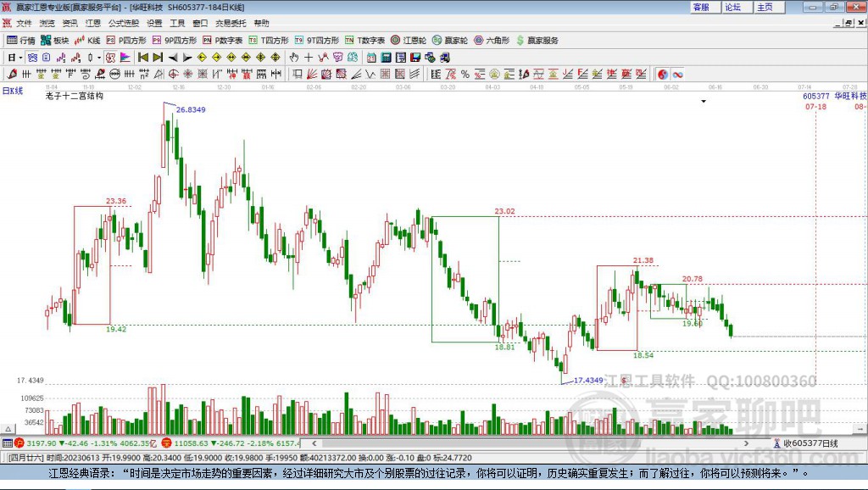Select the red pencil drawing tool
Viewport: 868px width, 490px height.
[x=12, y=75]
